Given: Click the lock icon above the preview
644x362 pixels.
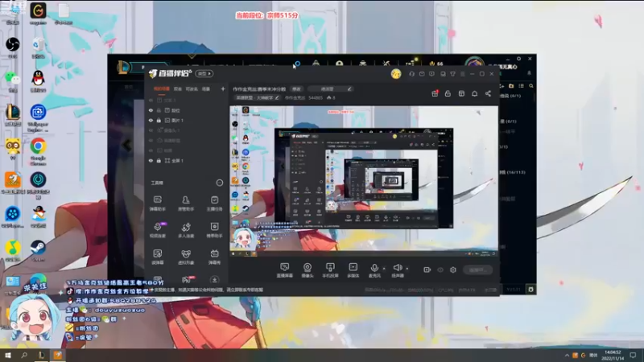Looking at the screenshot, I should point(448,93).
